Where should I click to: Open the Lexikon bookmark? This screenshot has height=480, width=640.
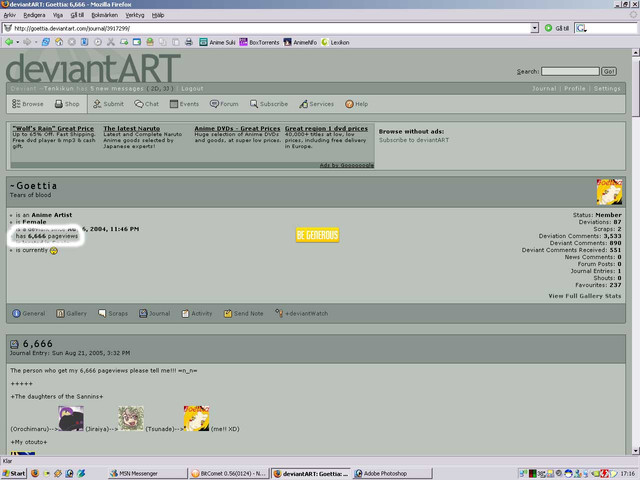tap(335, 42)
